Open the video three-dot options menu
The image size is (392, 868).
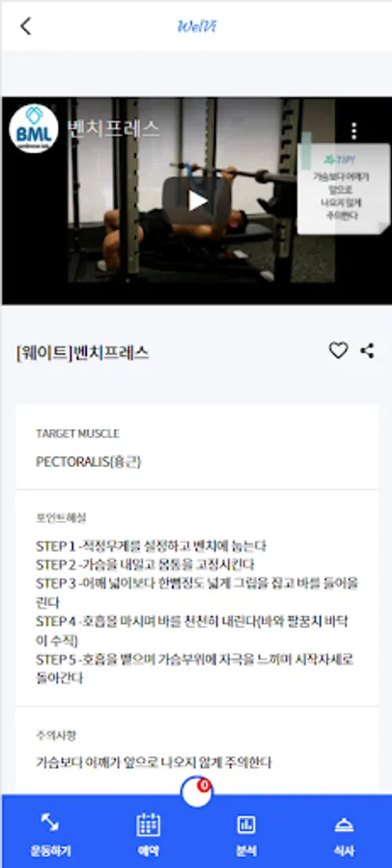353,131
